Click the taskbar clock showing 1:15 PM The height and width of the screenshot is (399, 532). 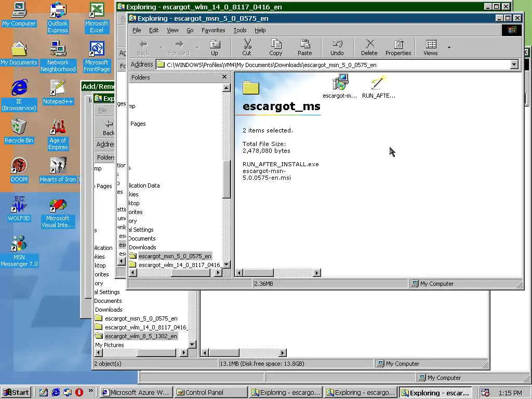[x=510, y=393]
